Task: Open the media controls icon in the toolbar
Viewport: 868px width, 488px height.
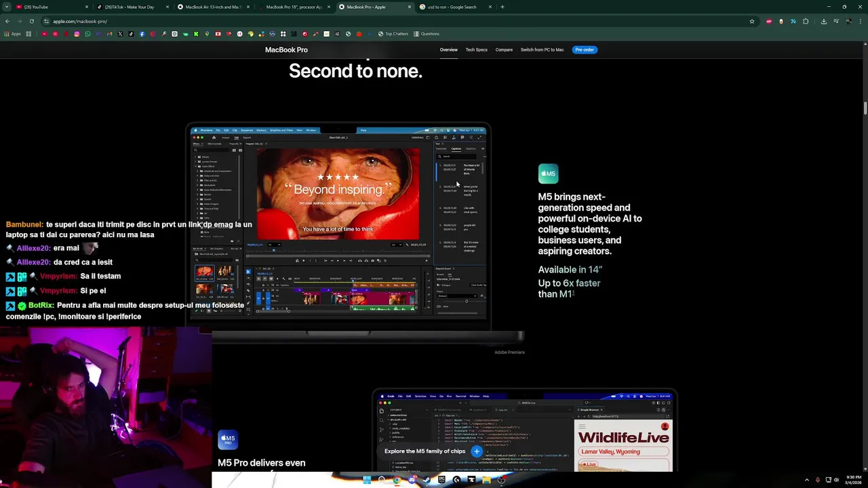Action: [x=837, y=21]
